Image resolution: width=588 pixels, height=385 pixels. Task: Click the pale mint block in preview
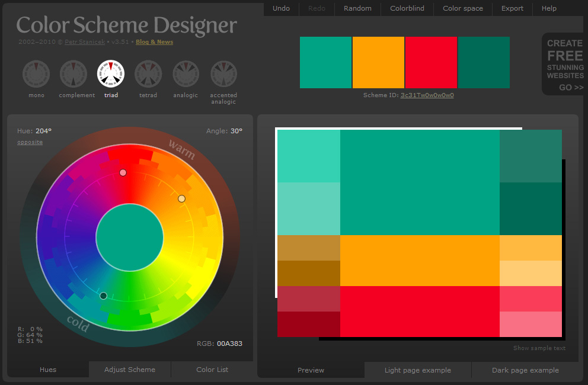[x=309, y=209]
